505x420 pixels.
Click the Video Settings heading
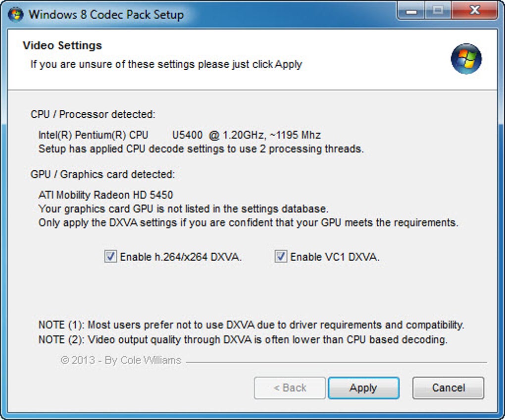coord(62,46)
